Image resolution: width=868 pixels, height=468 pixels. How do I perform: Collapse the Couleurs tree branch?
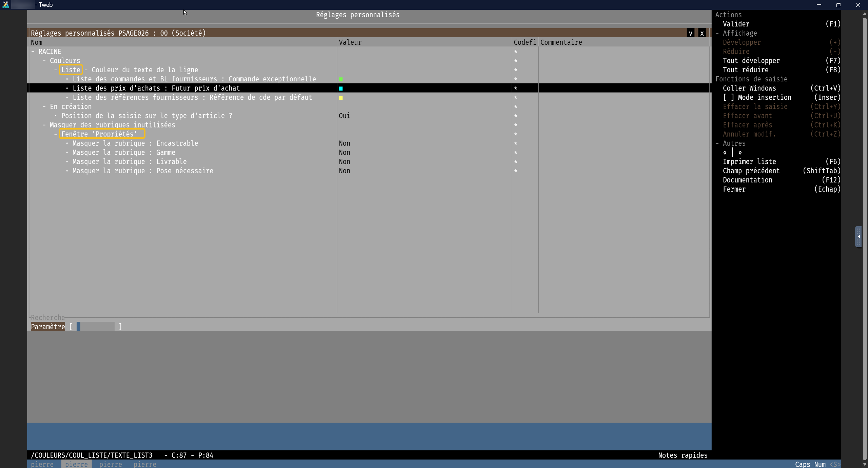pyautogui.click(x=44, y=61)
